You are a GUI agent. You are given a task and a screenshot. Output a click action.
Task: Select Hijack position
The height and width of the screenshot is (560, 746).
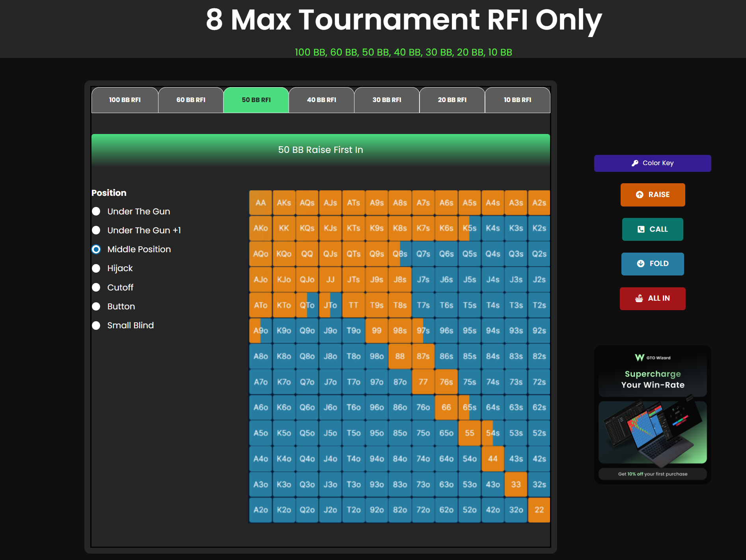pyautogui.click(x=96, y=268)
